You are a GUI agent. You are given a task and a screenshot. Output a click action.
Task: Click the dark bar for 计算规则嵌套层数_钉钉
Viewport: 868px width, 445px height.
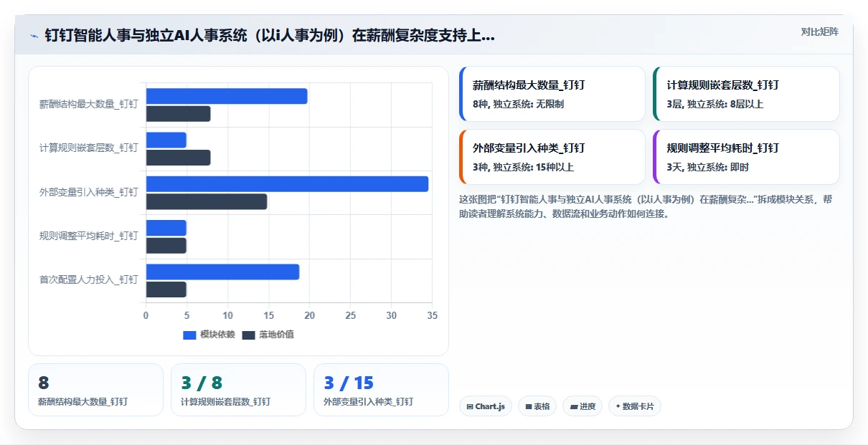[178, 158]
